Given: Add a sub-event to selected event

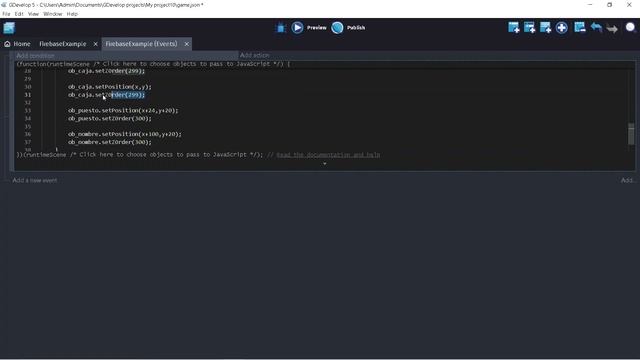Looking at the screenshot, I should [529, 27].
